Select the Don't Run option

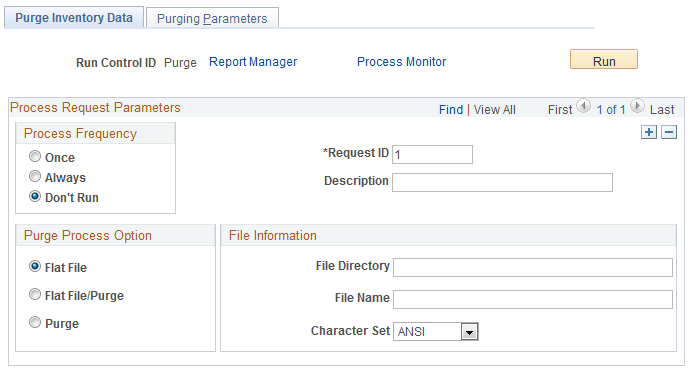click(35, 196)
